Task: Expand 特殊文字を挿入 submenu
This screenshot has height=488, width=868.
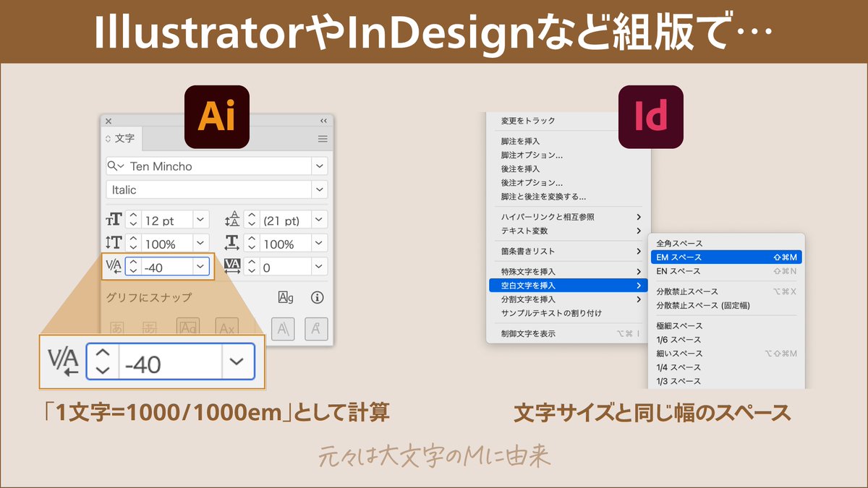Action: [568, 272]
